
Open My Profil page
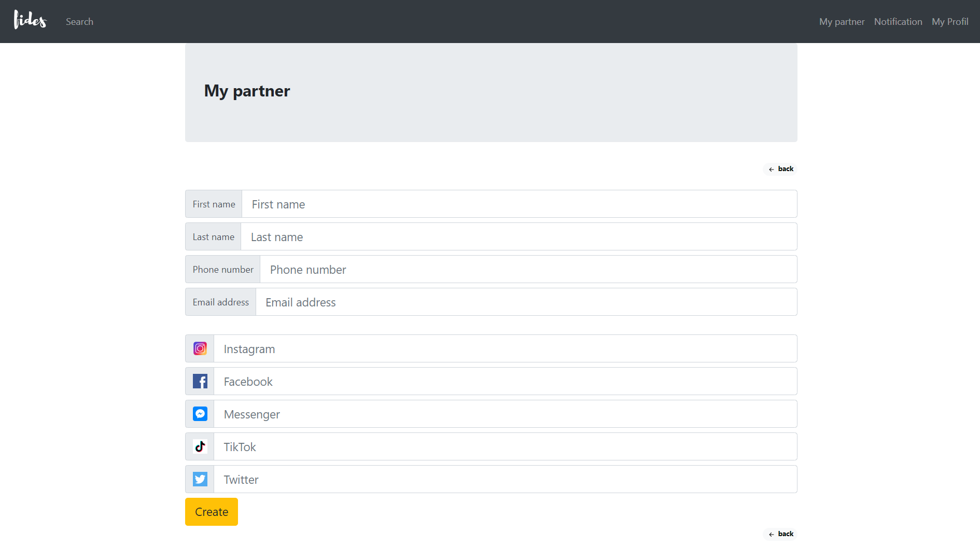point(949,22)
